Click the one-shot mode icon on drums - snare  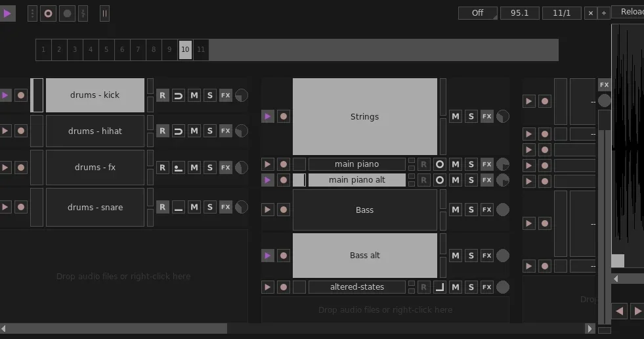click(179, 207)
